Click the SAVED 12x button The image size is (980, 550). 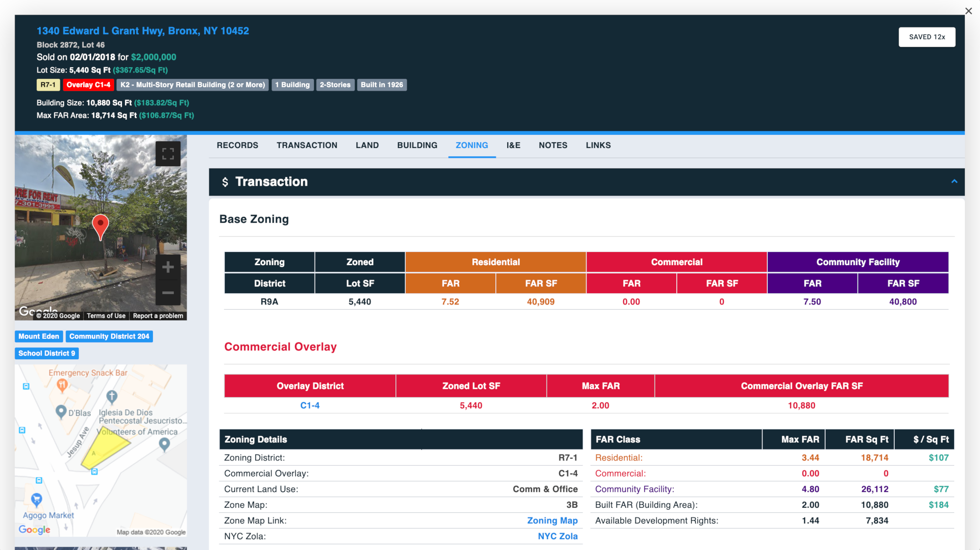click(927, 37)
